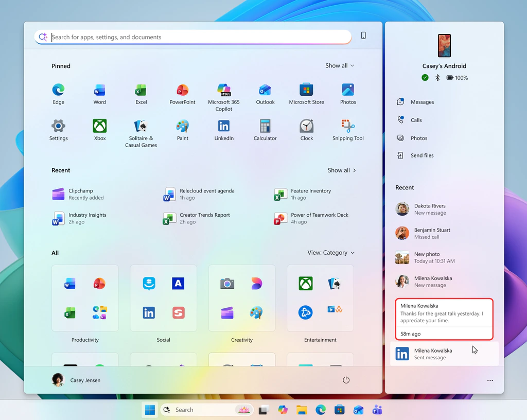The image size is (527, 420).
Task: Open Power of Teamwork Deck
Action: tap(311, 218)
